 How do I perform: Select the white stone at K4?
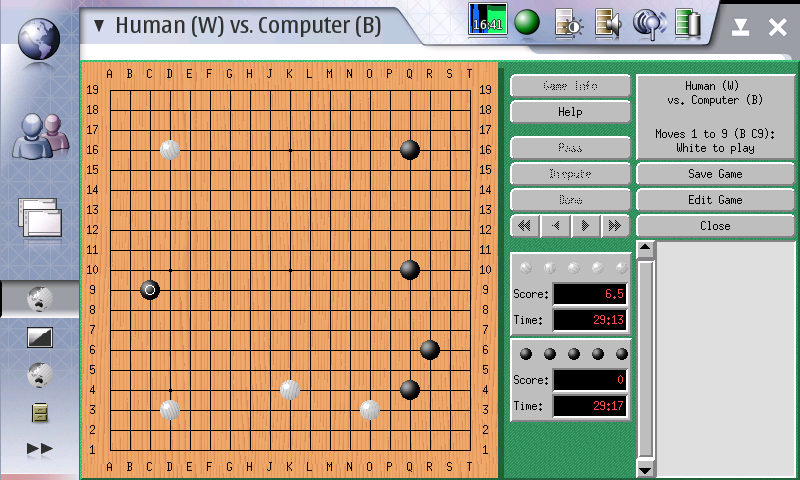click(290, 390)
